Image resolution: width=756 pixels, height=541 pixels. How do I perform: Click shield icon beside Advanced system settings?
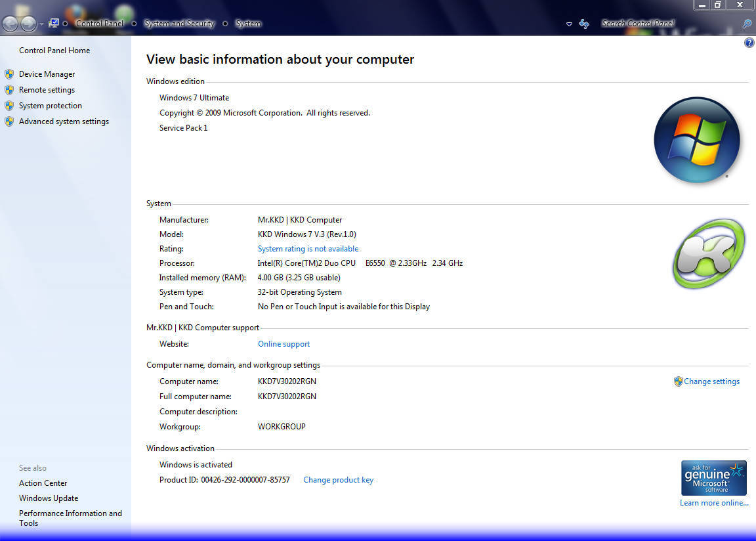click(9, 121)
